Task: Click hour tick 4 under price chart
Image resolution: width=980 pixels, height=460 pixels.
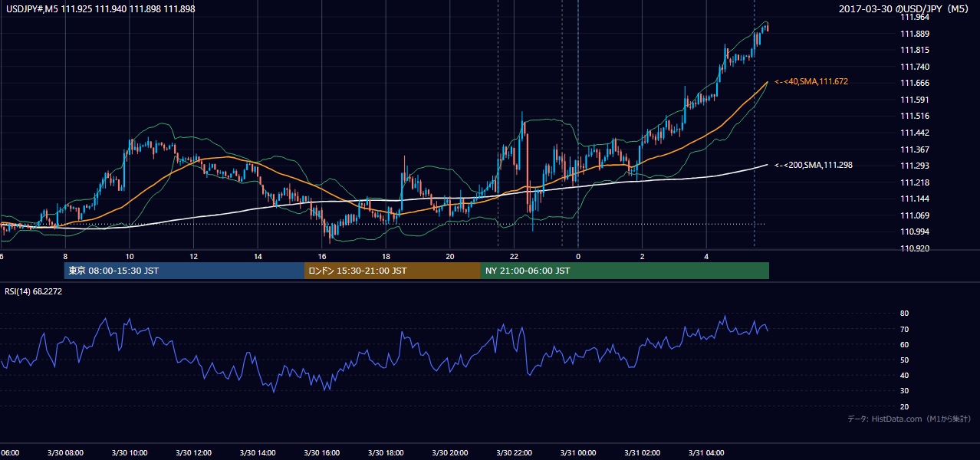Action: pos(706,257)
